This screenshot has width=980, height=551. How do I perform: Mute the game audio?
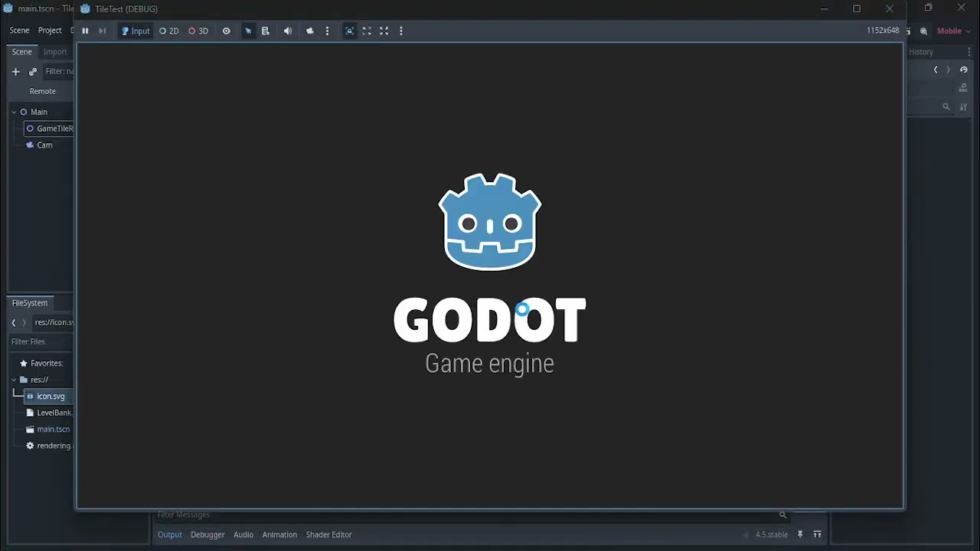coord(288,31)
